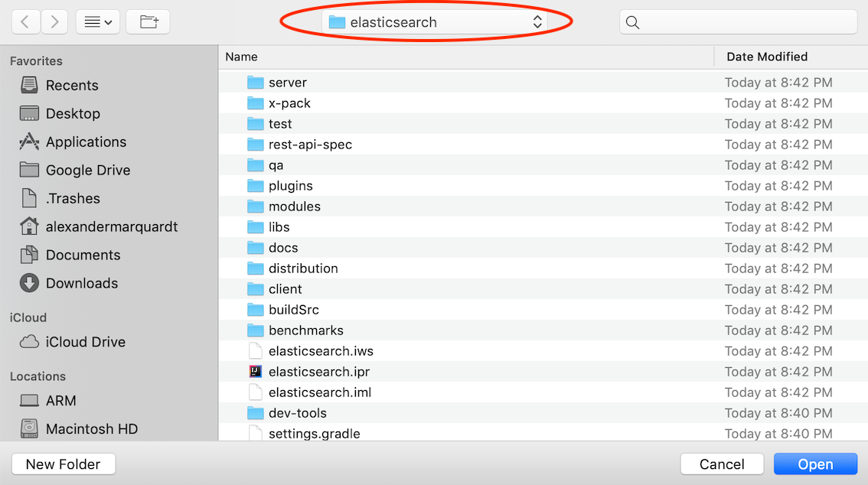Select the elasticsearch.ipr project file
The image size is (868, 485).
pos(543,372)
